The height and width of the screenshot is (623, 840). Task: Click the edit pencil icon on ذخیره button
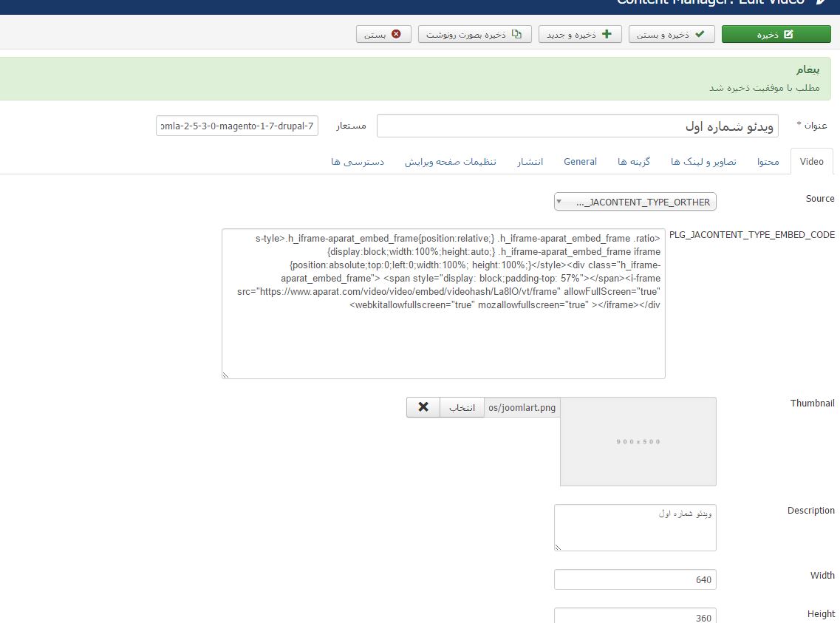pyautogui.click(x=788, y=34)
